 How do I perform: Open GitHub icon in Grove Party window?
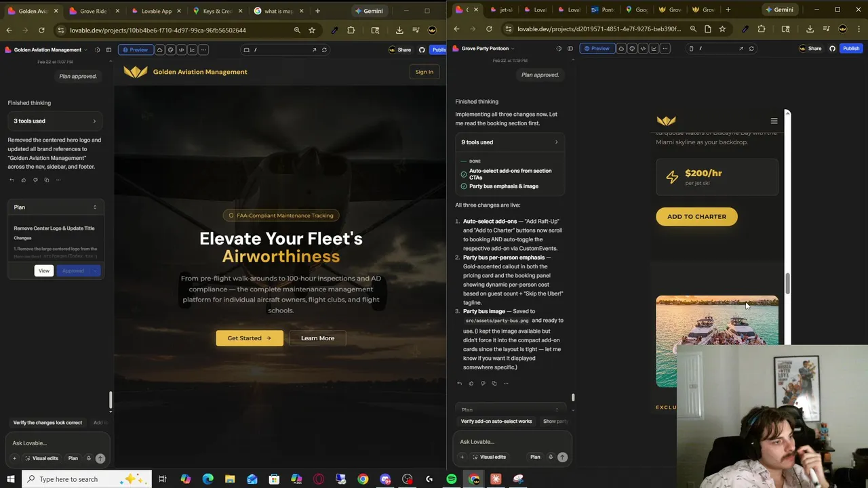pos(832,48)
